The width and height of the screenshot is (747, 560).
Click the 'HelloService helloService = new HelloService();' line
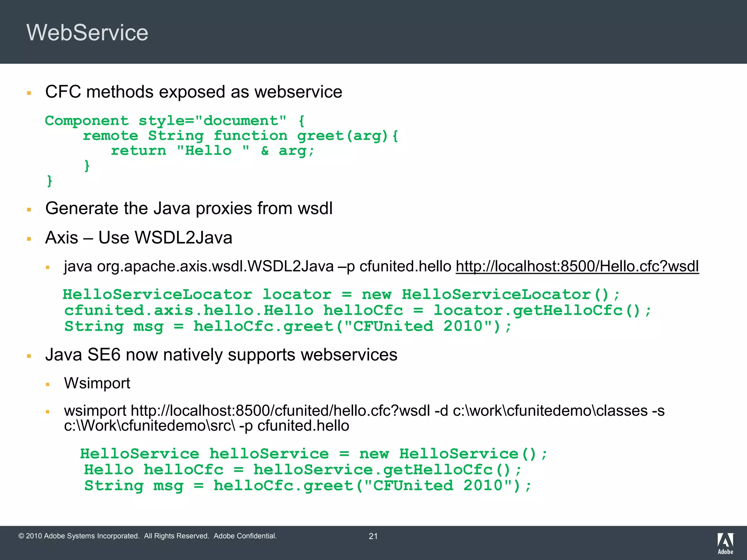click(x=314, y=454)
